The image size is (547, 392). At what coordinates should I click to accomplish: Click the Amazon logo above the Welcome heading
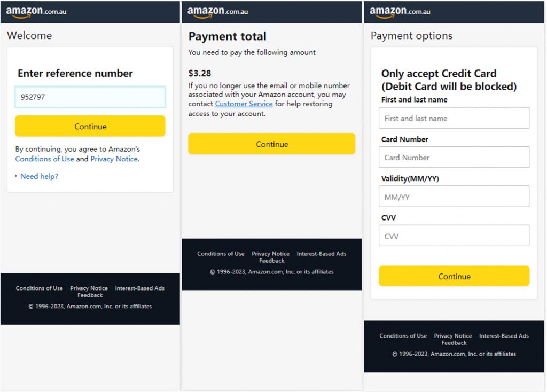click(36, 12)
